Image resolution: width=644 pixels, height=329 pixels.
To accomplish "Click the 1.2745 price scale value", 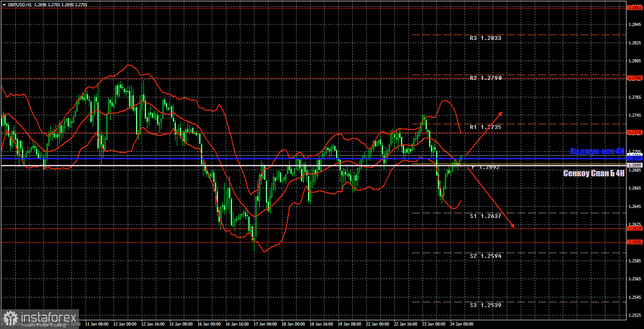I will tap(635, 115).
